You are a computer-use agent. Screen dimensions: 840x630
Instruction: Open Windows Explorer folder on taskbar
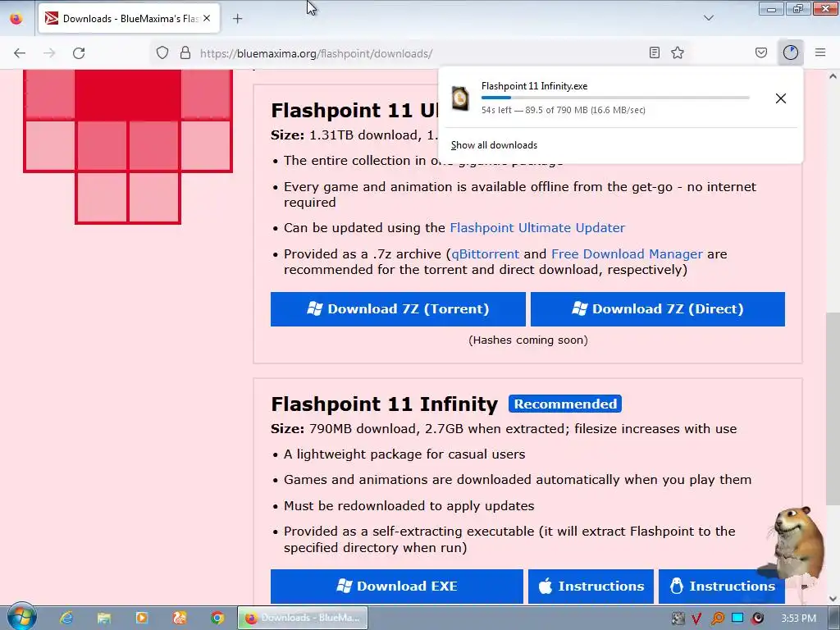pos(104,618)
